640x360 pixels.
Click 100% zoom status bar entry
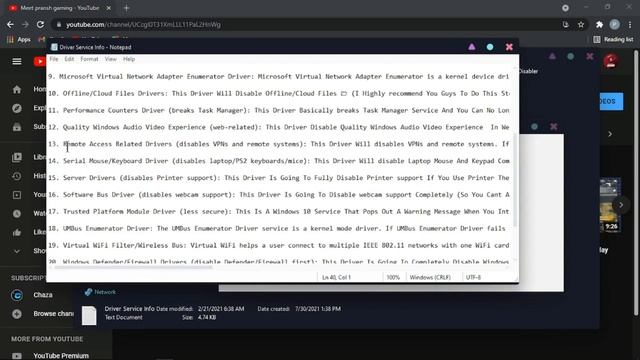pos(393,277)
